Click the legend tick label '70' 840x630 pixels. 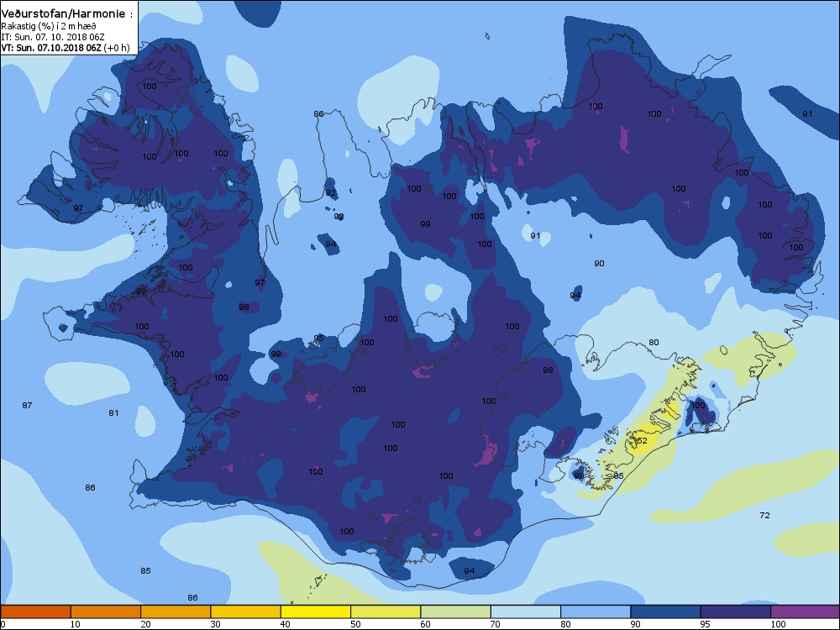[x=496, y=624]
